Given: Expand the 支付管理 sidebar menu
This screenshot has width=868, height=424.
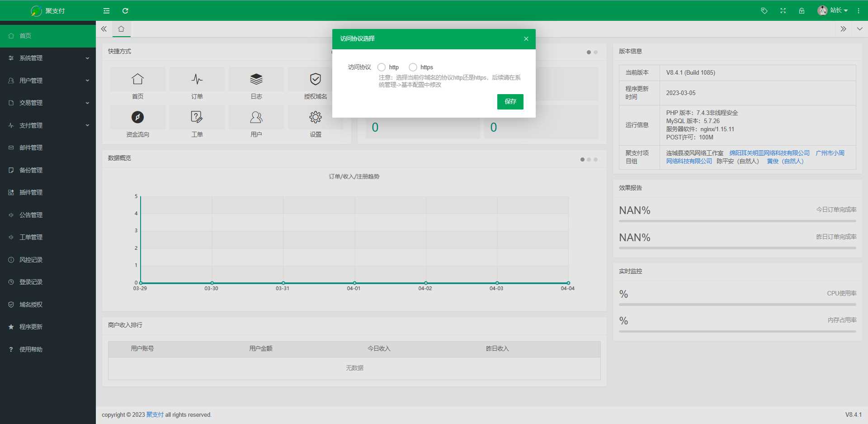Looking at the screenshot, I should point(48,125).
